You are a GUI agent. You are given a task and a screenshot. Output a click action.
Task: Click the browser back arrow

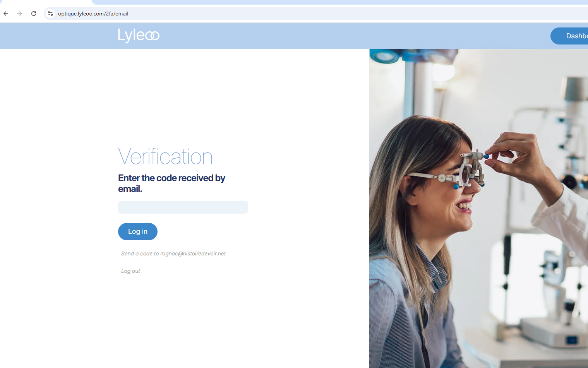tap(6, 14)
